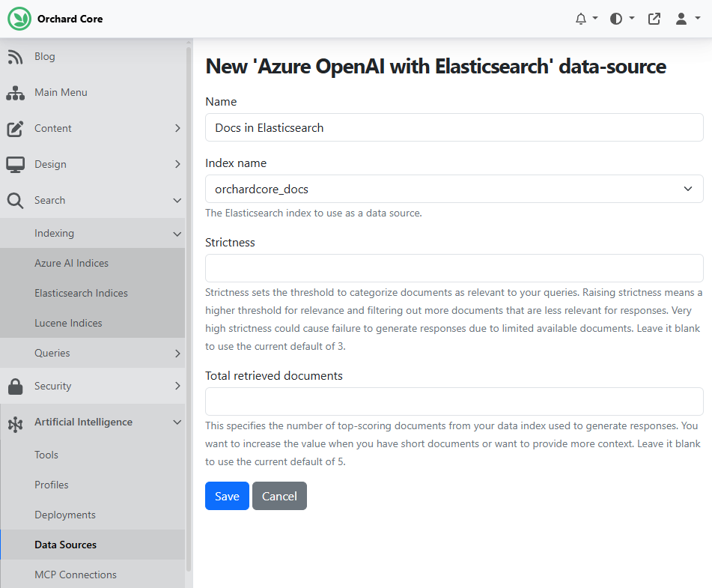The width and height of the screenshot is (712, 588).
Task: Open the Index name dropdown
Action: coord(454,189)
